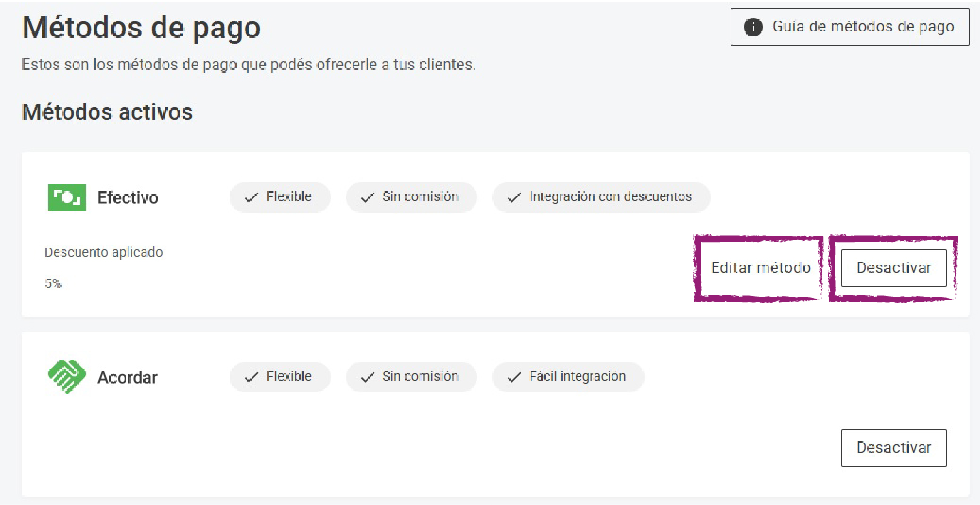Select the Sin comisión tag under Acordar
The height and width of the screenshot is (505, 980).
411,377
